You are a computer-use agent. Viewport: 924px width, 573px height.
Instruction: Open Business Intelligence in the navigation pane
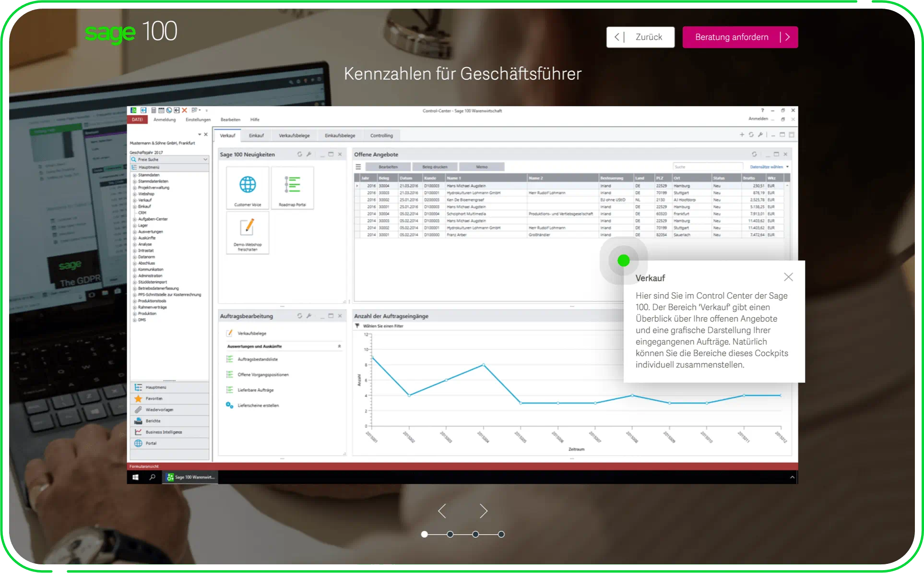[x=169, y=432]
